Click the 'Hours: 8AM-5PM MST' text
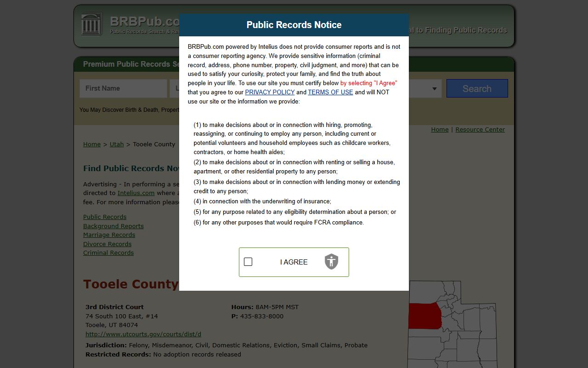 (x=265, y=307)
